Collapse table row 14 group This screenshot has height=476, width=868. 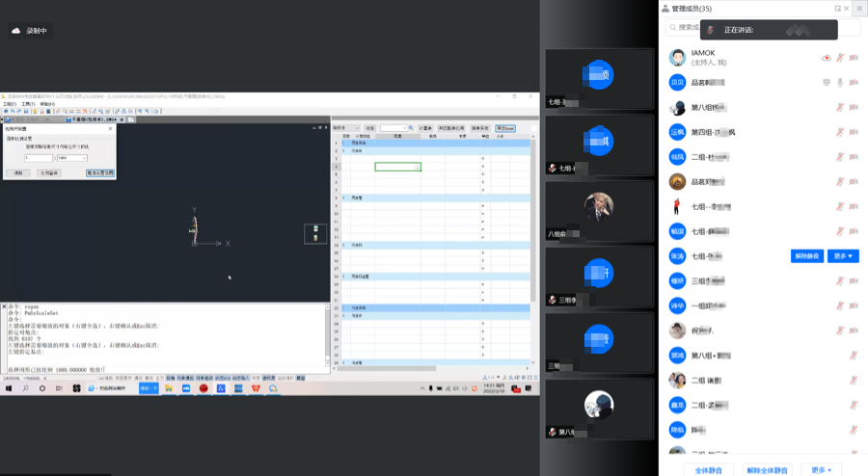click(x=343, y=245)
